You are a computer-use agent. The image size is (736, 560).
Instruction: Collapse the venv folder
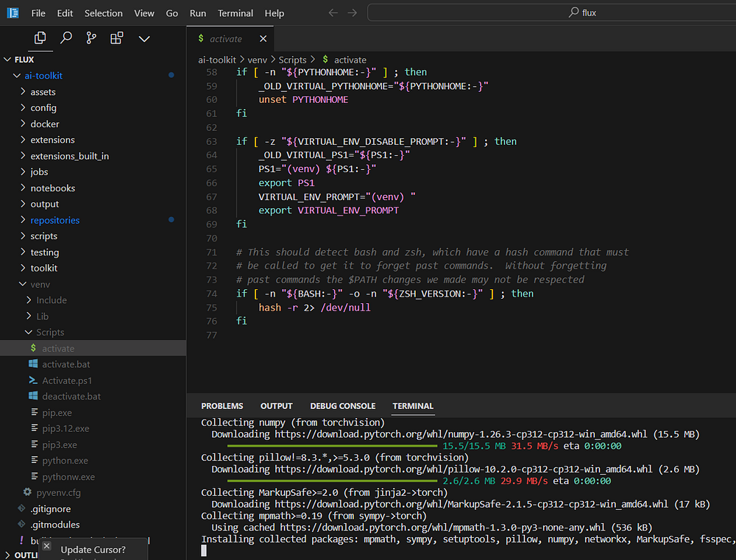coord(40,284)
